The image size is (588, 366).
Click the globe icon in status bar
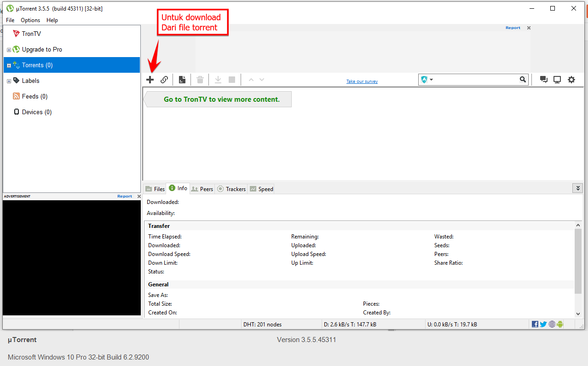pyautogui.click(x=552, y=324)
